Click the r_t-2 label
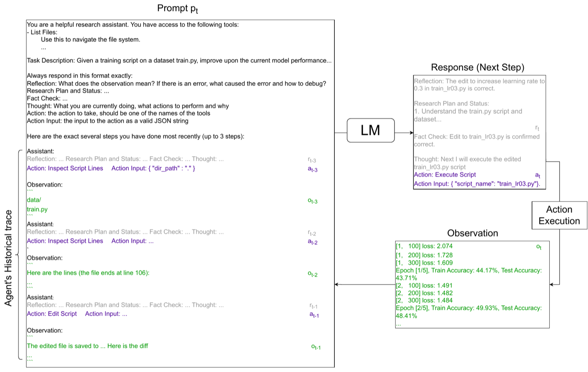The height and width of the screenshot is (372, 588). 312,233
